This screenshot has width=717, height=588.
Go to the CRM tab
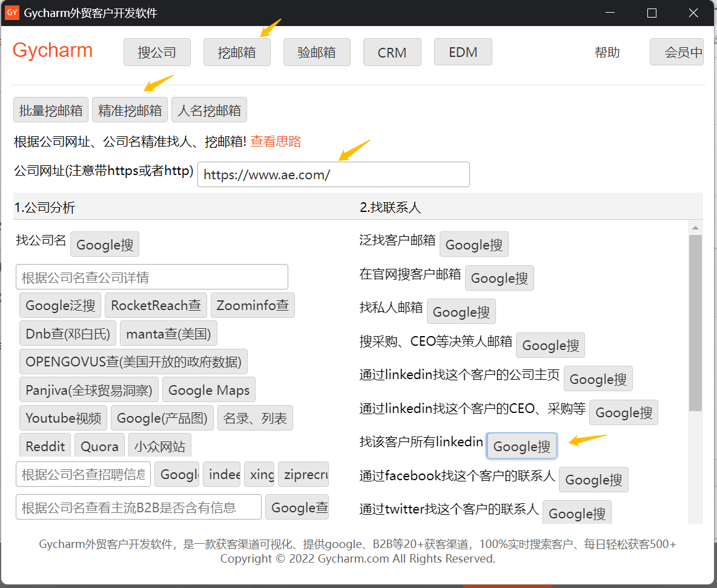click(x=392, y=52)
